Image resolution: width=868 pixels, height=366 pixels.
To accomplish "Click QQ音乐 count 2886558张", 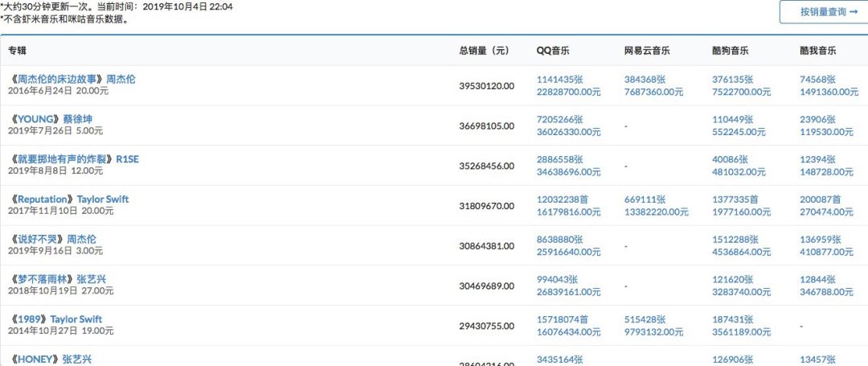I will pos(559,159).
